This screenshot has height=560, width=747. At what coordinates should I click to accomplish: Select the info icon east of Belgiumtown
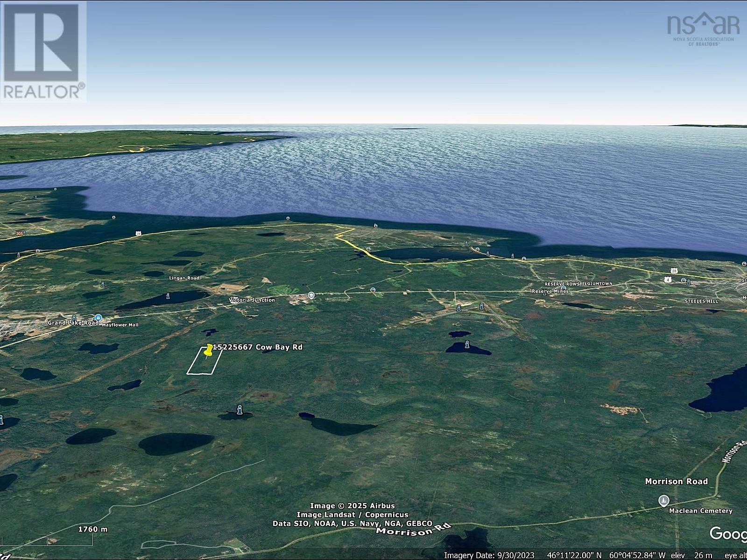[x=689, y=282]
